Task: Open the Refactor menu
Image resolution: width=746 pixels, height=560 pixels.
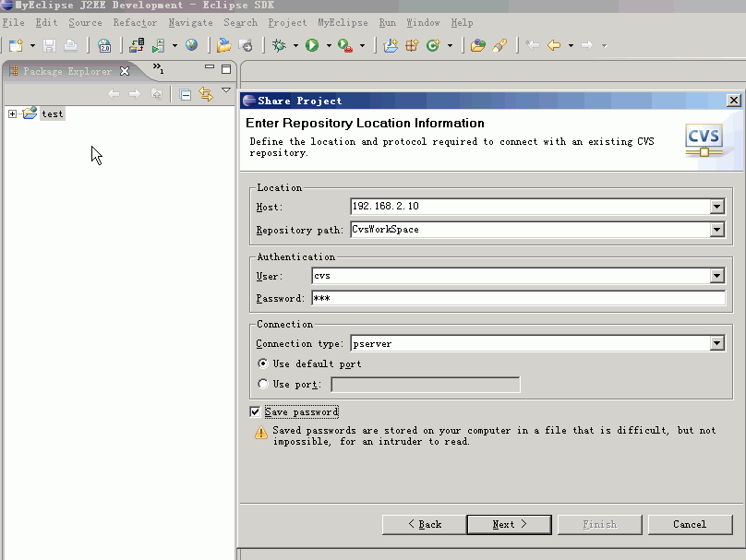Action: (x=135, y=22)
